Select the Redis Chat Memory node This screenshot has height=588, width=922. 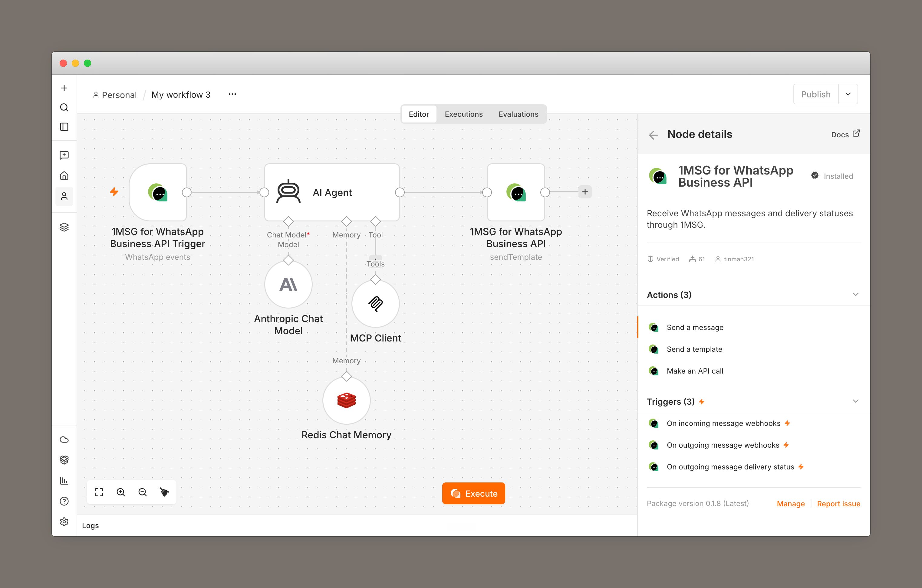tap(347, 400)
